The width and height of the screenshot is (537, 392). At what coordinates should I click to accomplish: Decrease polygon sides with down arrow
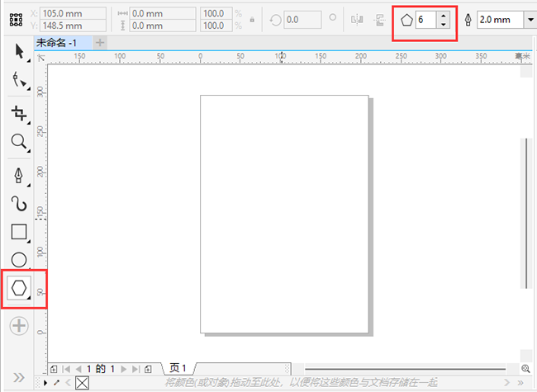pyautogui.click(x=443, y=24)
